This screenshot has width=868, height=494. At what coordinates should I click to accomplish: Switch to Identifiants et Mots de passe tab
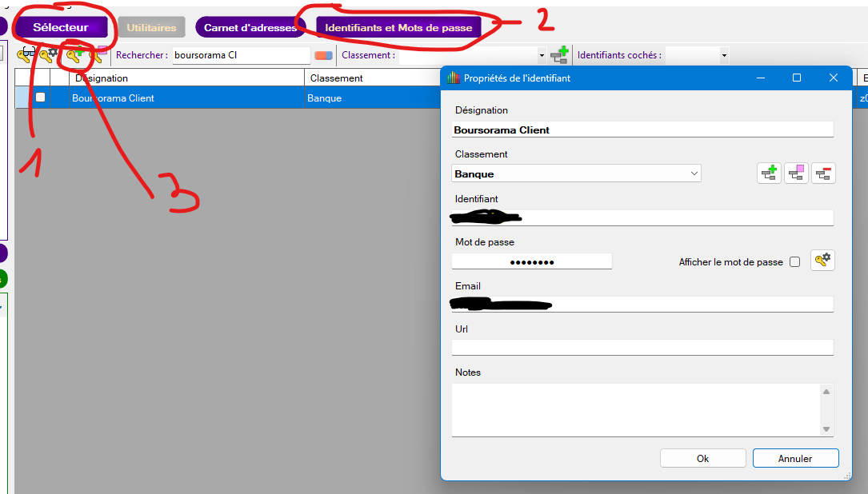coord(398,27)
